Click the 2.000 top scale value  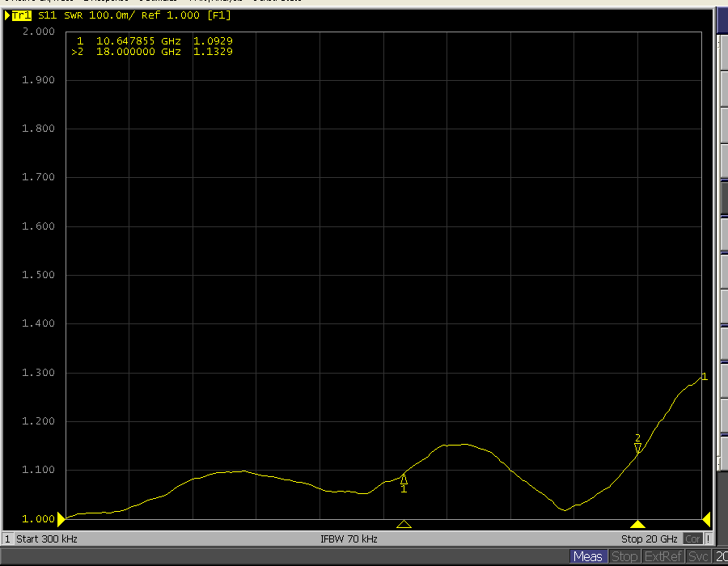tap(39, 32)
